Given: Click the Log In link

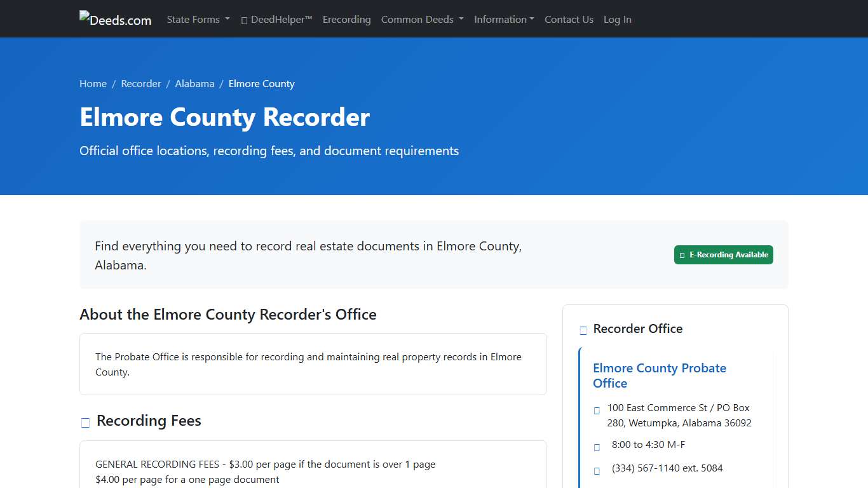Looking at the screenshot, I should click(x=617, y=19).
